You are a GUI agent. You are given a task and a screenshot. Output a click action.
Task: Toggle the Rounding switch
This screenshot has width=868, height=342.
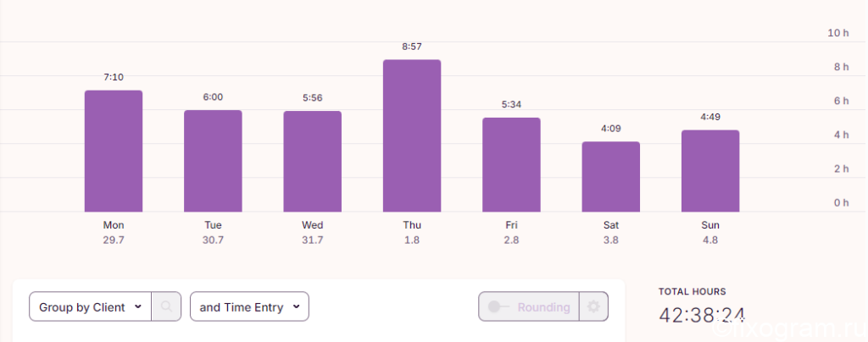(x=498, y=306)
